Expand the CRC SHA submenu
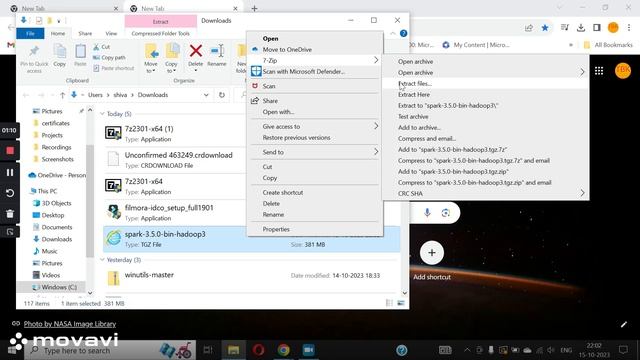This screenshot has width=640, height=360. [x=582, y=193]
